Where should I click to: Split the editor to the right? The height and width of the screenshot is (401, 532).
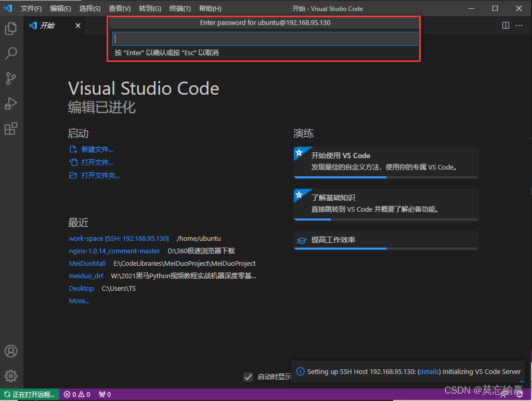click(x=505, y=25)
